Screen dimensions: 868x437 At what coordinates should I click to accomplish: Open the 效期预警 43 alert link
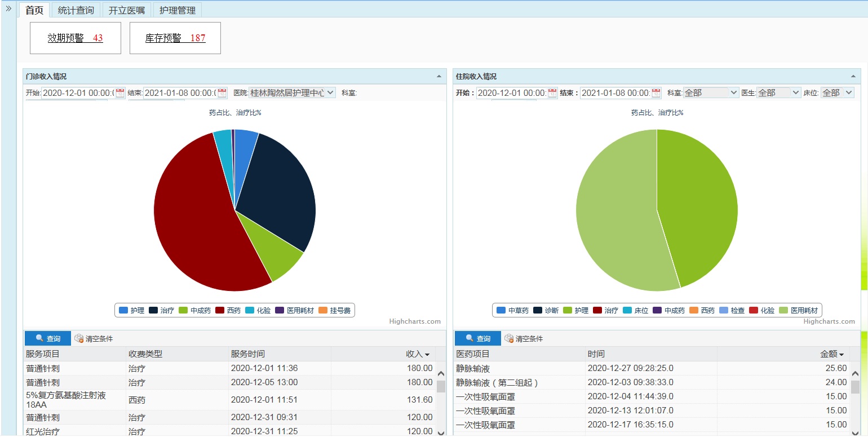point(75,38)
